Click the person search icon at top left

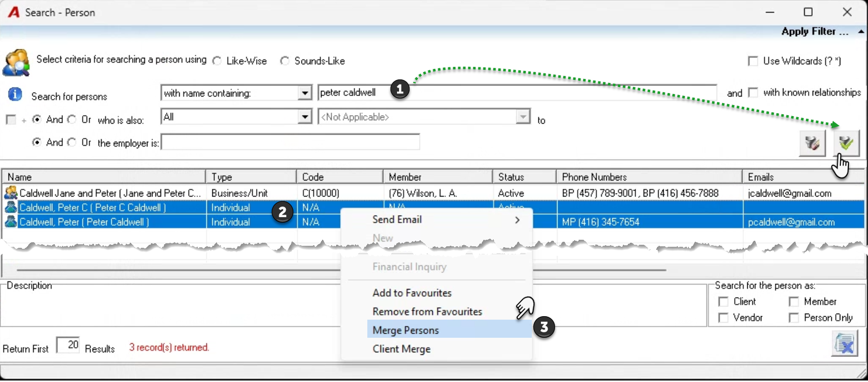pos(16,62)
